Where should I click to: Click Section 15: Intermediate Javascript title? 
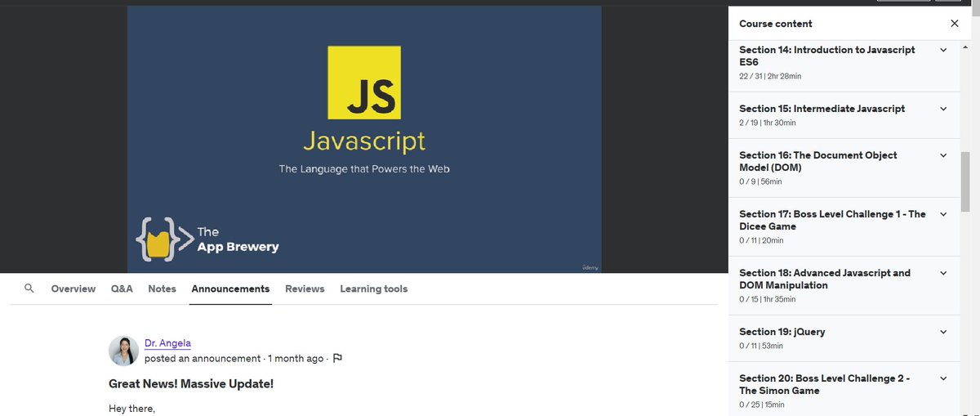[822, 109]
